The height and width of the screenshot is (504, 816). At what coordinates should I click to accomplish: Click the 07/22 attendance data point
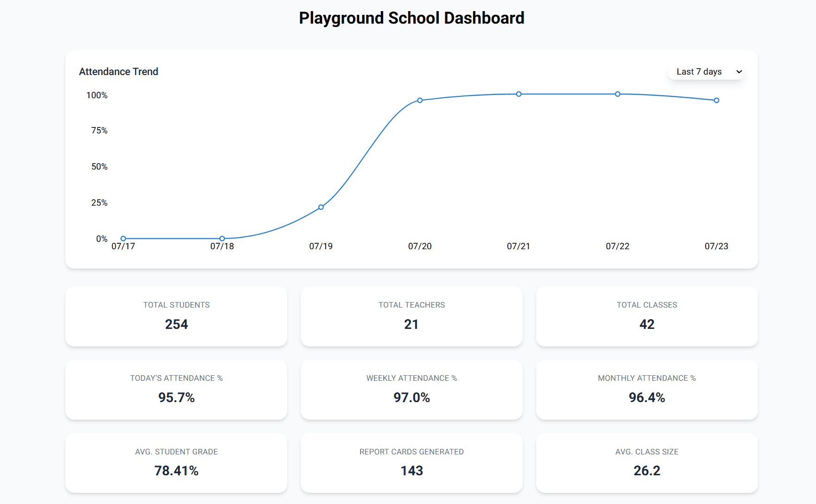pyautogui.click(x=618, y=94)
